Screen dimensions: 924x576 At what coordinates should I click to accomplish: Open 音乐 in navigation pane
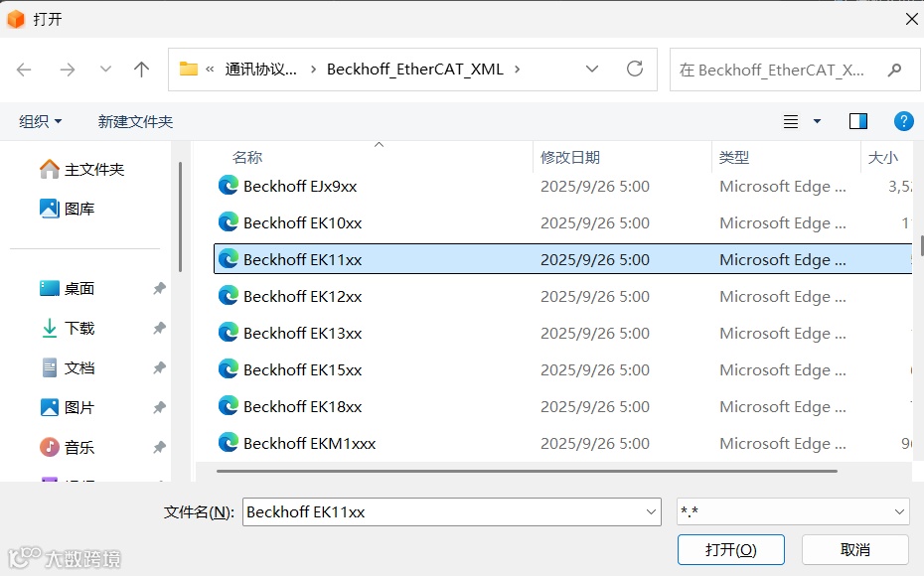click(x=68, y=448)
